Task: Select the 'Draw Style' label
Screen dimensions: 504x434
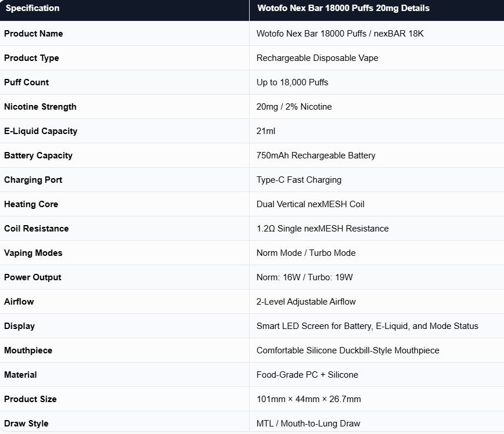Action: click(x=26, y=424)
